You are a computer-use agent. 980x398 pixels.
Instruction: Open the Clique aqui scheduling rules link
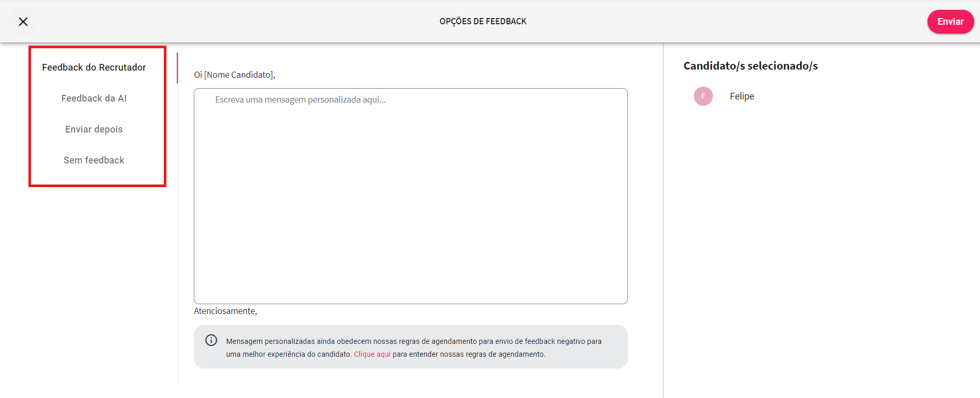point(372,354)
